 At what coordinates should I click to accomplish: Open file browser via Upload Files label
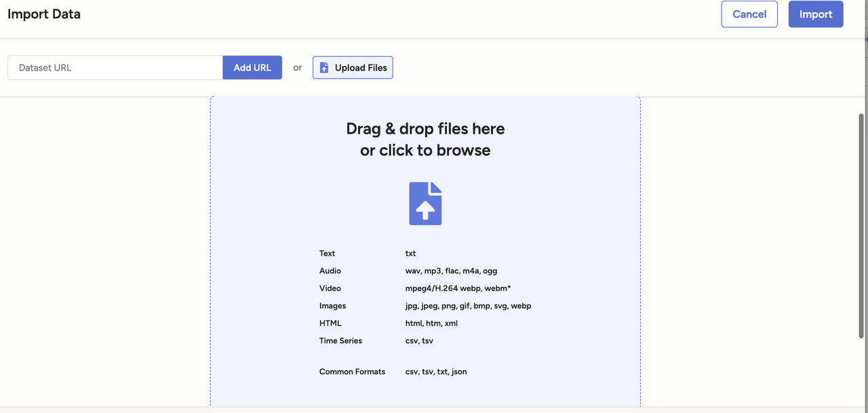click(361, 68)
